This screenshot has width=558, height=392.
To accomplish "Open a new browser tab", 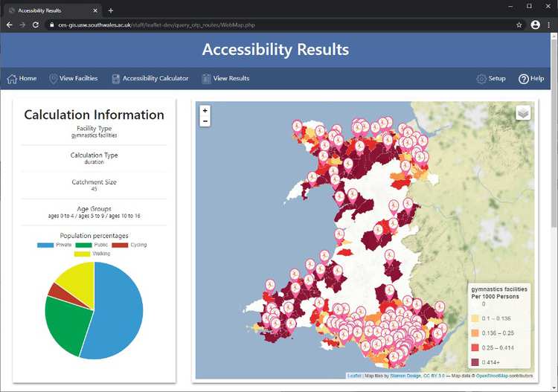I will pos(111,10).
